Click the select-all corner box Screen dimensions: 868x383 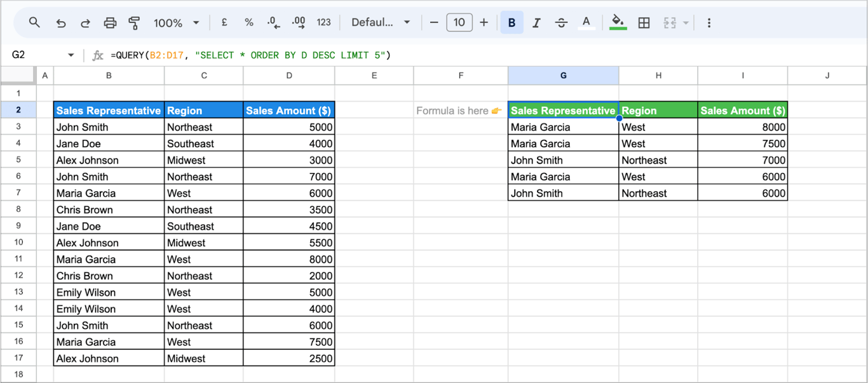(x=18, y=76)
